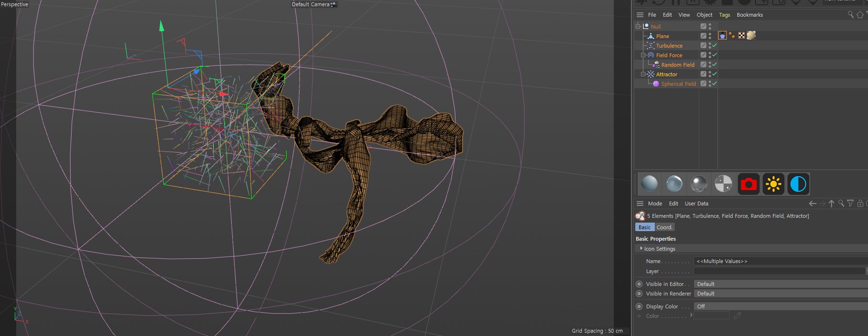This screenshot has width=868, height=336.
Task: Click the Attribute Manager filter funnel icon
Action: click(x=850, y=204)
